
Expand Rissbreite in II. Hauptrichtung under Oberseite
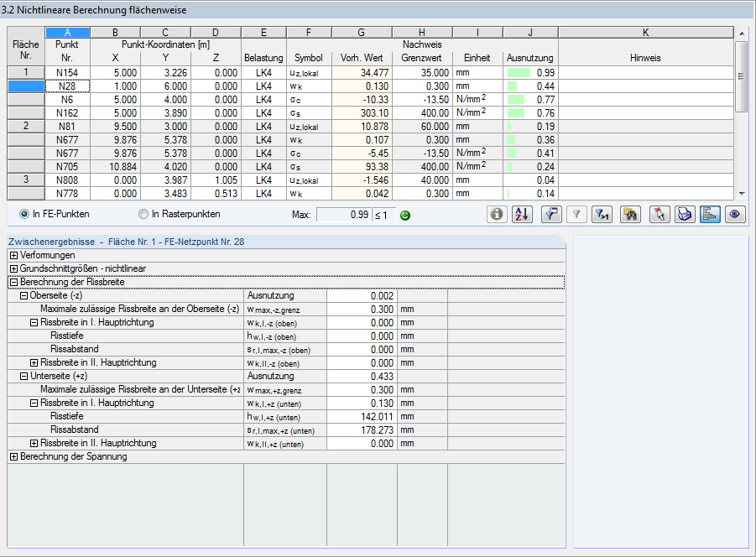[34, 363]
